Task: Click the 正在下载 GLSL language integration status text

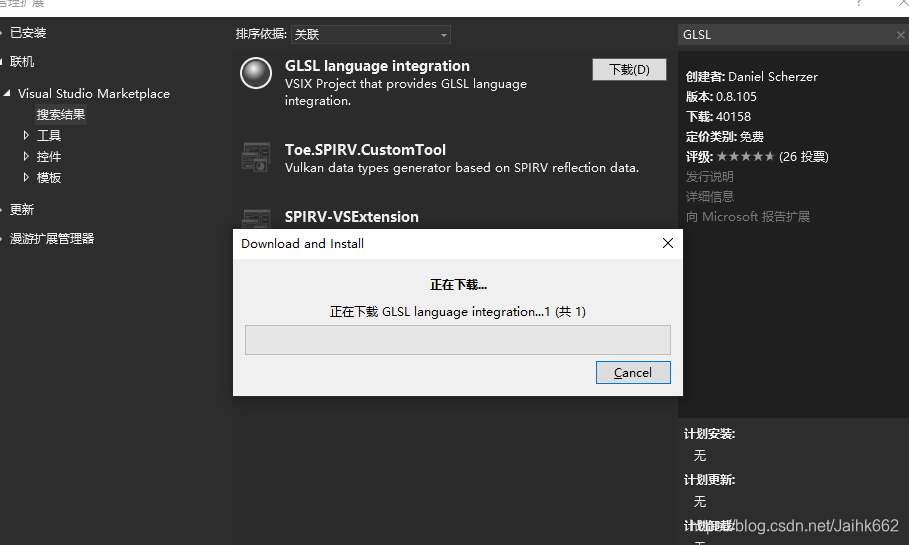Action: (457, 312)
